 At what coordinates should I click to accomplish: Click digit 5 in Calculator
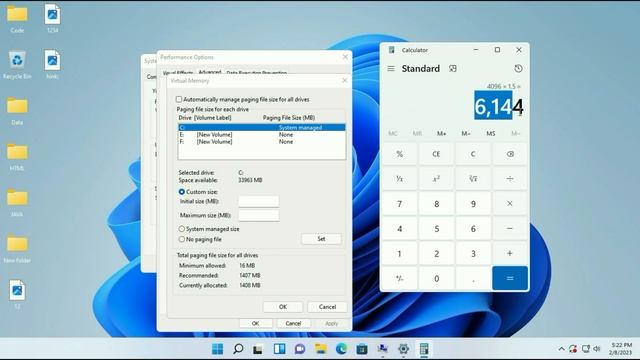point(436,229)
